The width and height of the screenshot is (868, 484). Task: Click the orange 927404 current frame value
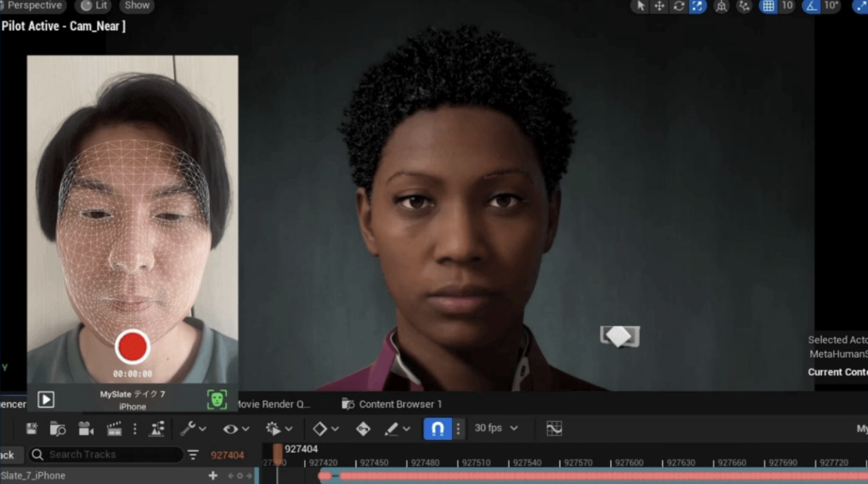227,455
